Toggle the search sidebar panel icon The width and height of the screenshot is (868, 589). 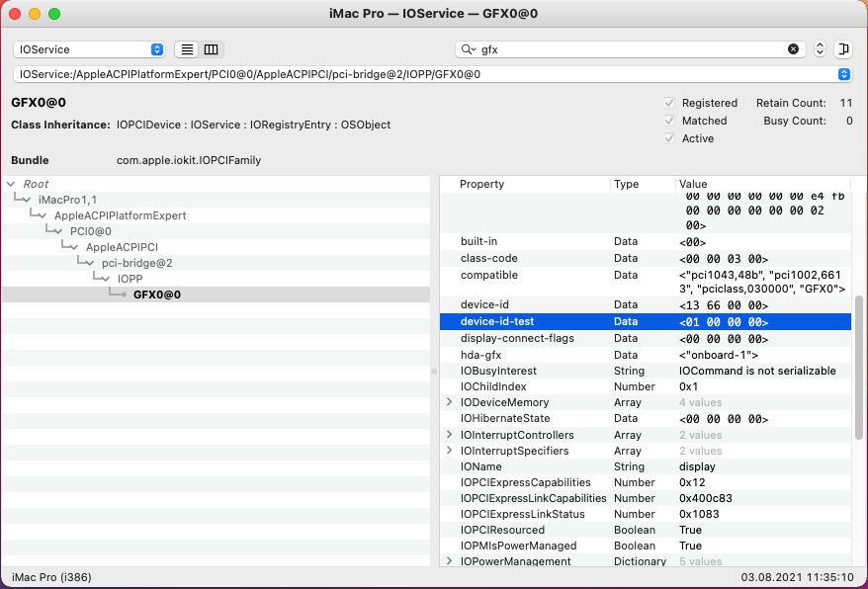pos(843,49)
